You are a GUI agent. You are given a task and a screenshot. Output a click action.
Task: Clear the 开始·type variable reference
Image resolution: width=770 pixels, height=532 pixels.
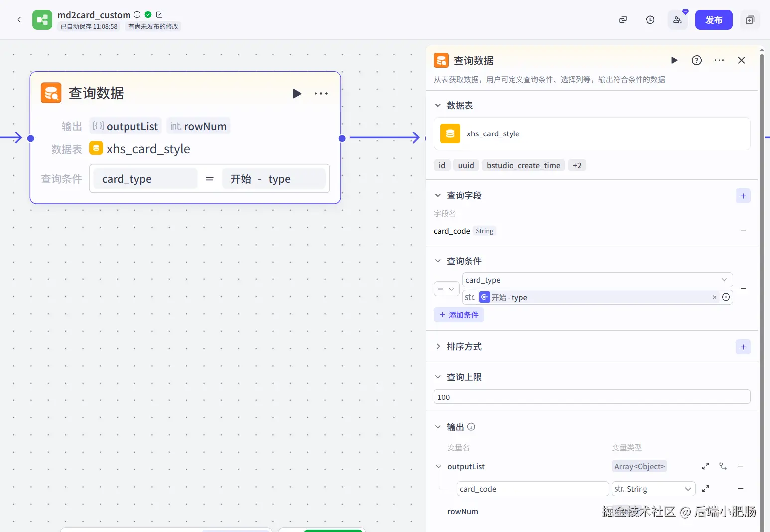[x=715, y=297]
